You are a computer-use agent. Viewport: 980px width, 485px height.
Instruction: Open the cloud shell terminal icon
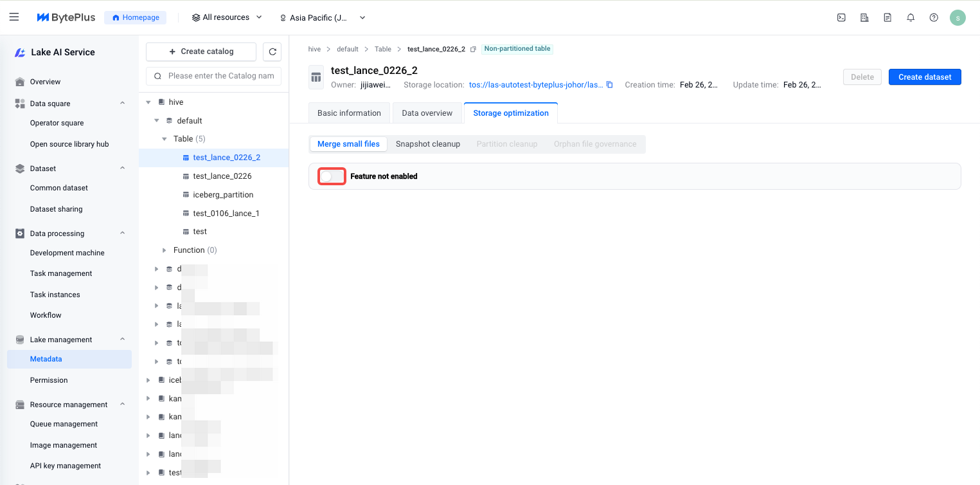841,18
